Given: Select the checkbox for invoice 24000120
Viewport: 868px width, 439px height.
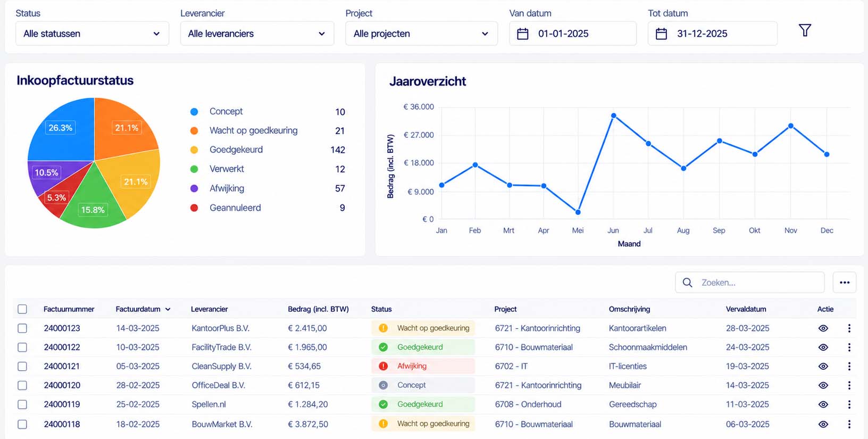Looking at the screenshot, I should [x=22, y=385].
